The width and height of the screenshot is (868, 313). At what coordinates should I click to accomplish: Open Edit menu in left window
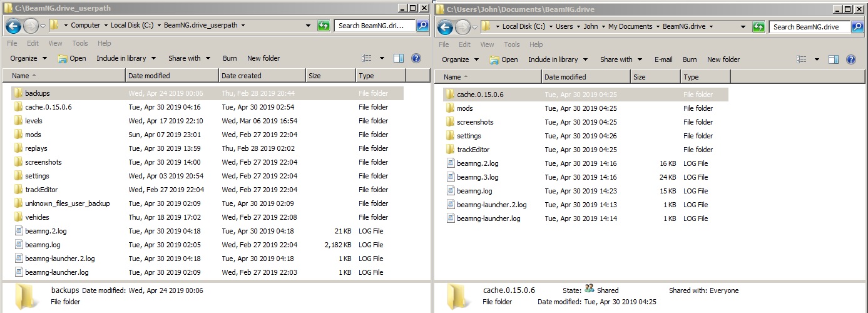(x=33, y=43)
